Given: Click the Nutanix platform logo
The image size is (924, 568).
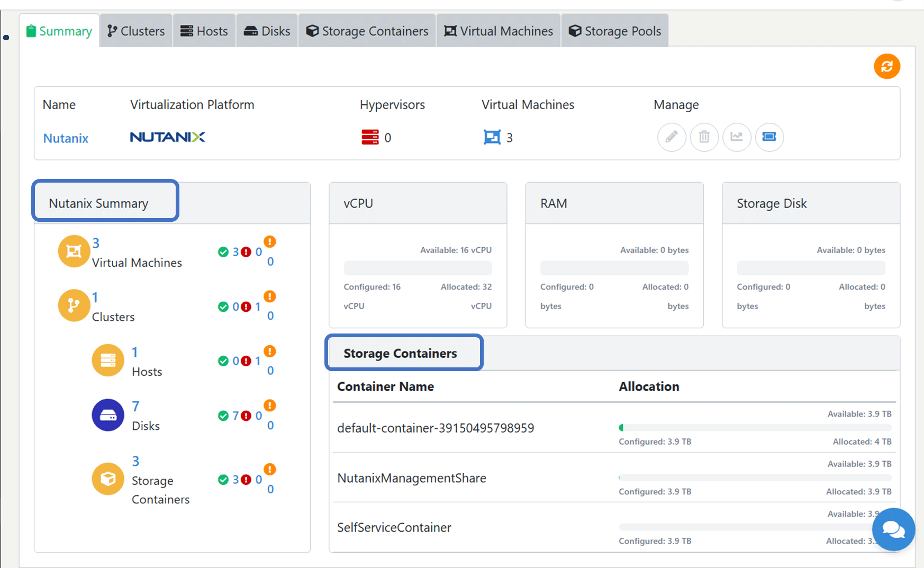Looking at the screenshot, I should click(x=168, y=137).
